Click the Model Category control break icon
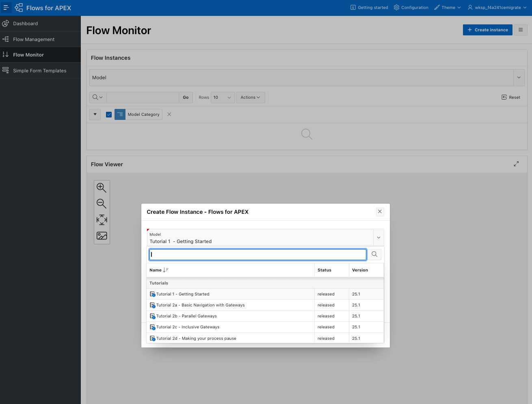 120,115
